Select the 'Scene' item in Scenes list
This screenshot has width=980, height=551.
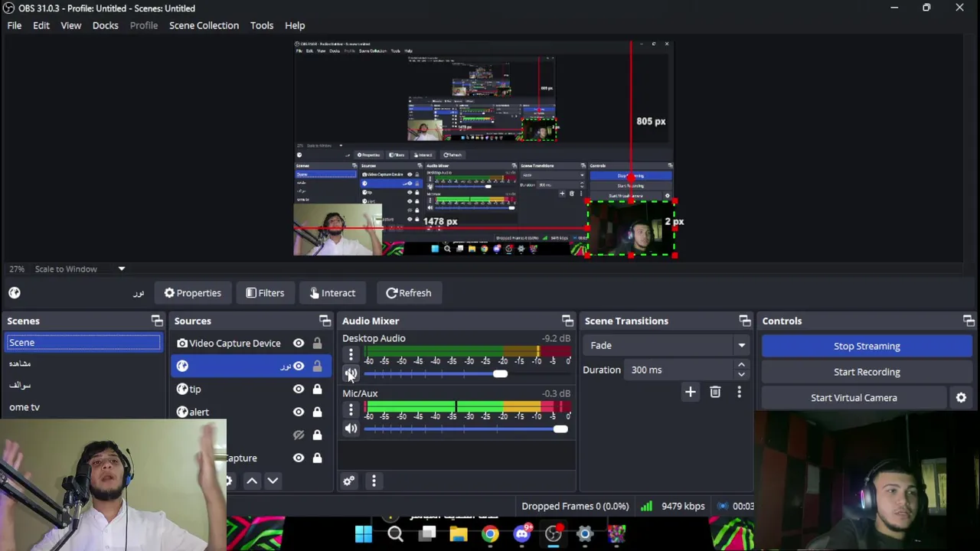pyautogui.click(x=83, y=343)
